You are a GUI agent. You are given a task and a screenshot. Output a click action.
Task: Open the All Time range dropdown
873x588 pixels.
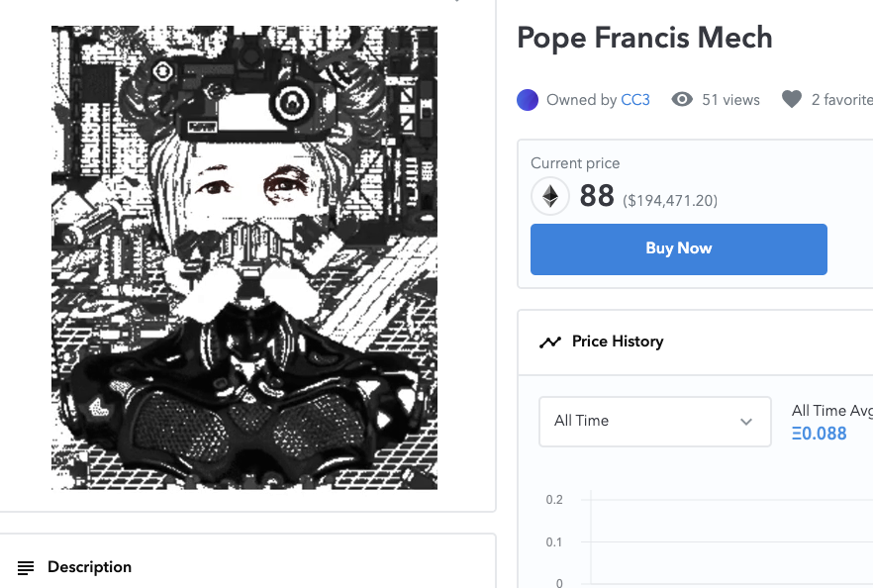[x=655, y=422]
